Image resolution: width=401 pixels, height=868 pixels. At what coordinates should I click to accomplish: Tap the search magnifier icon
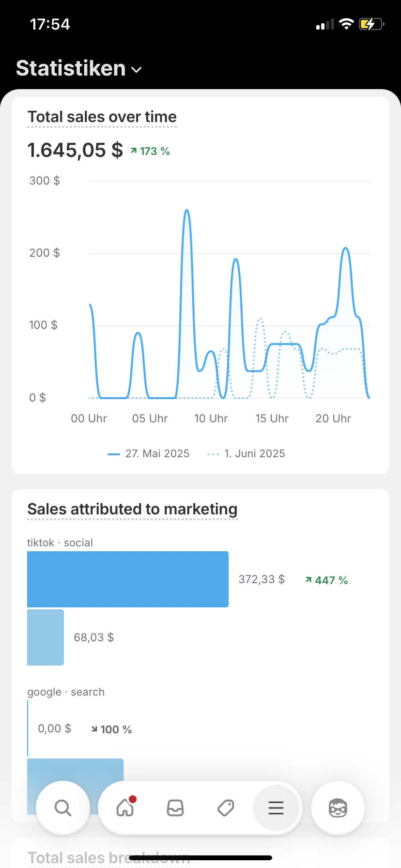click(x=63, y=808)
